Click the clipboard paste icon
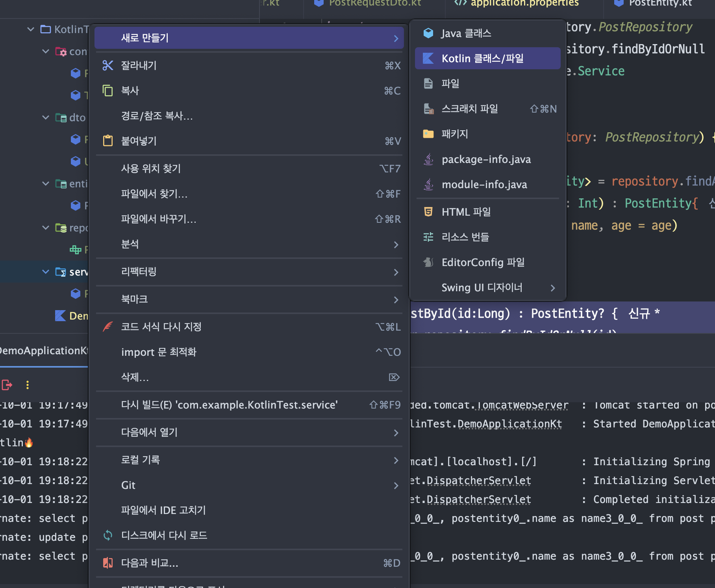The width and height of the screenshot is (715, 588). coord(107,141)
